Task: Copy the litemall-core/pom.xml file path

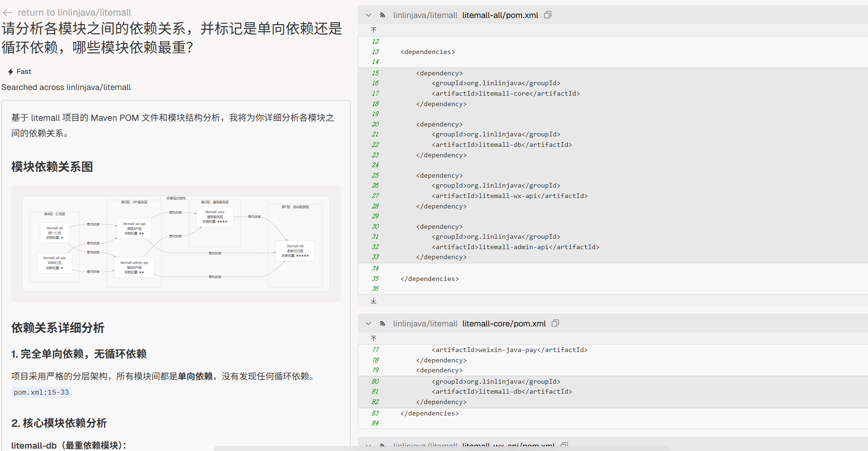Action: 555,324
